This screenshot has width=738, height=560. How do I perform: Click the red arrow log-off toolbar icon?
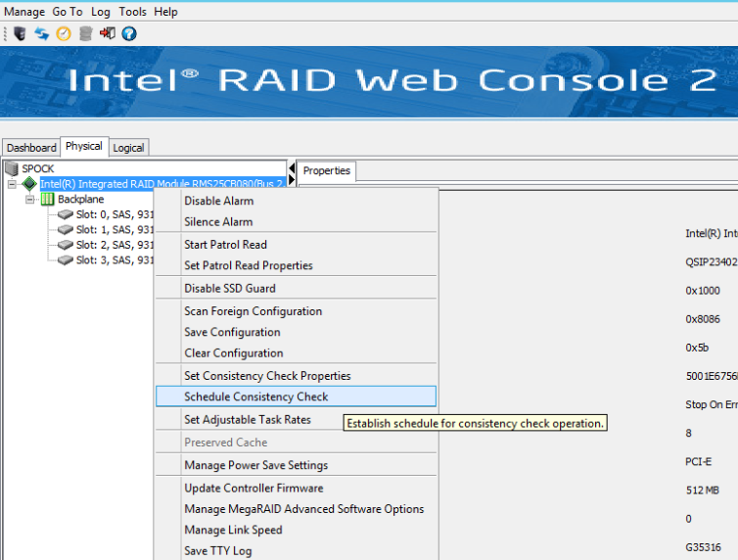pos(108,33)
